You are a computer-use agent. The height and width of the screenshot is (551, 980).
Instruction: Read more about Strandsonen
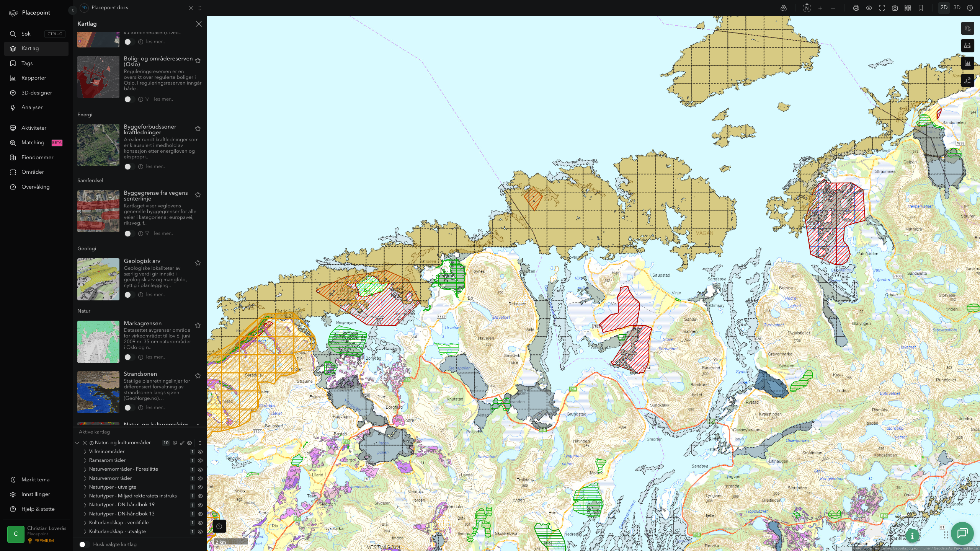(x=155, y=408)
